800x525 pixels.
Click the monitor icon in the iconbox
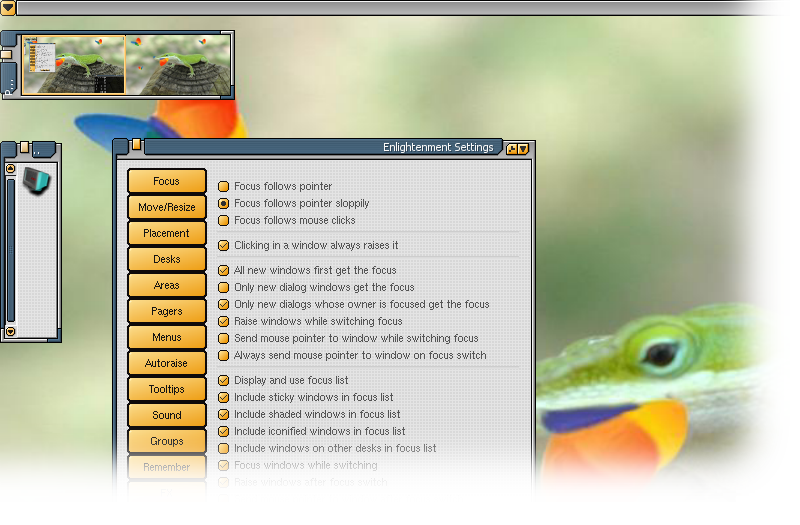pos(36,180)
